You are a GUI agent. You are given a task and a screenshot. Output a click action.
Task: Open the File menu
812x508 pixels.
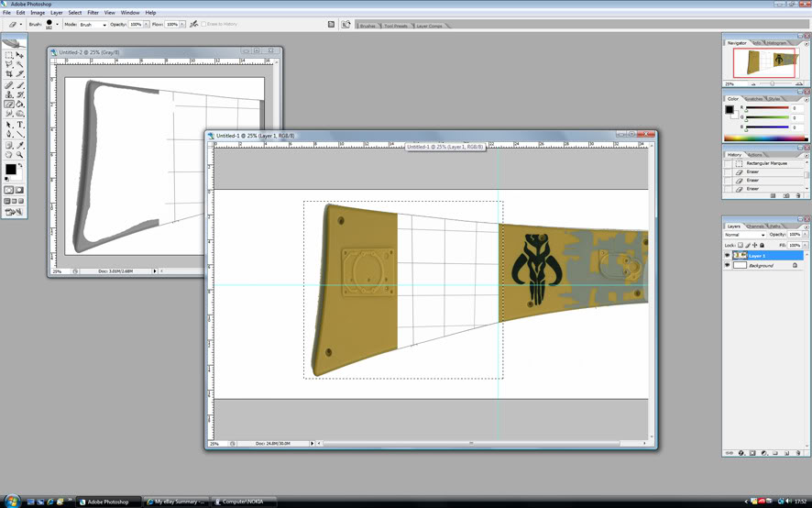pos(6,13)
